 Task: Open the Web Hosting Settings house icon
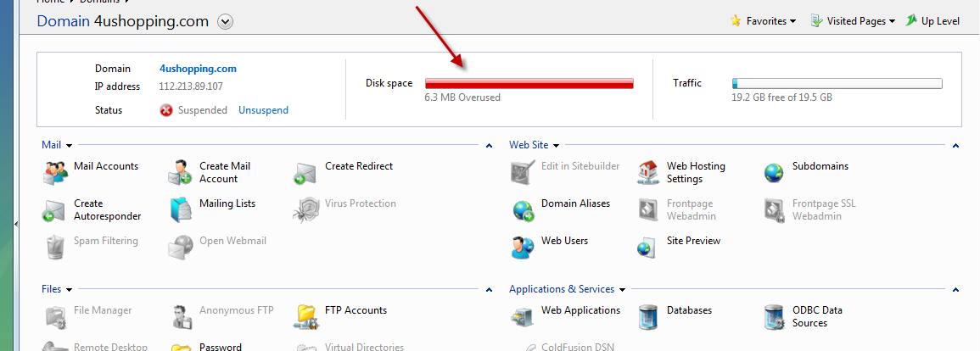[x=649, y=173]
